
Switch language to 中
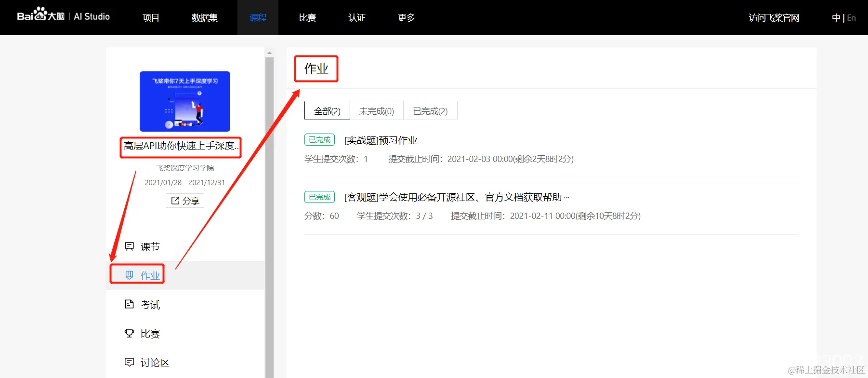[836, 18]
